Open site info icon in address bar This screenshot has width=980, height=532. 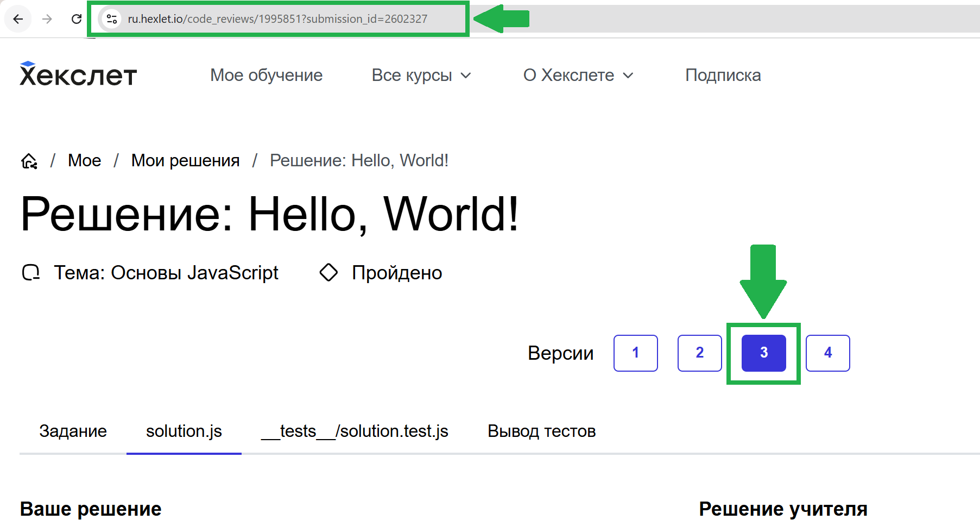(112, 19)
